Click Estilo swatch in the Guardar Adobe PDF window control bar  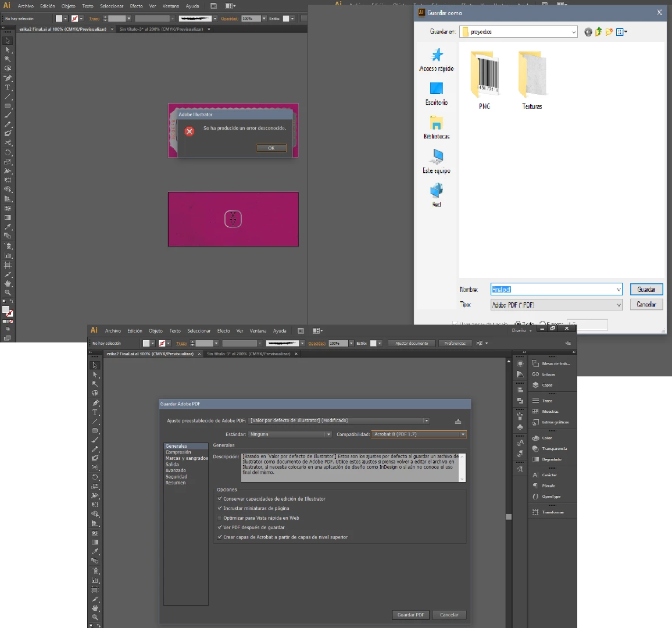tap(373, 343)
